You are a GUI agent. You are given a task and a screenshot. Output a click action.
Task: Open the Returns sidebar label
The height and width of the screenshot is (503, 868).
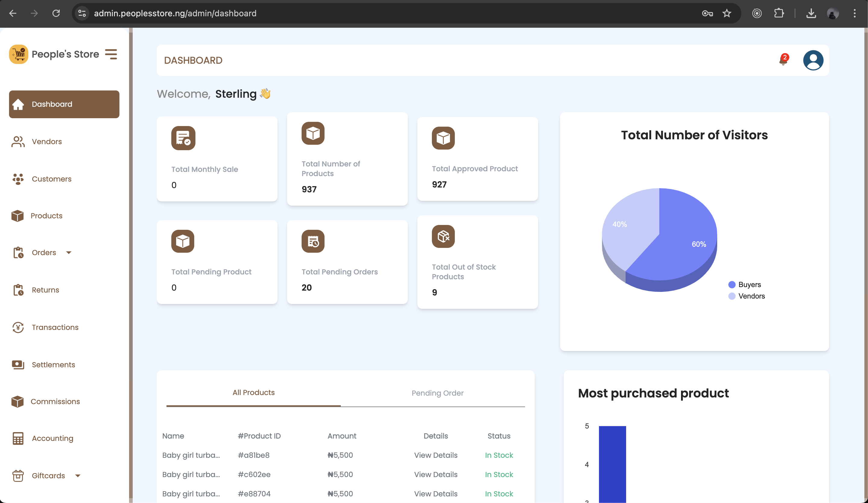coord(46,290)
